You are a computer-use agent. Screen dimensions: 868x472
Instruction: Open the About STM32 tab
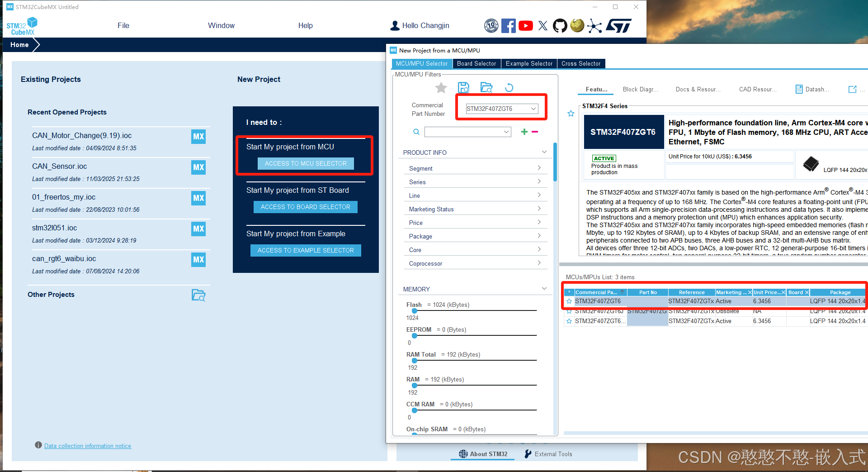pyautogui.click(x=483, y=454)
